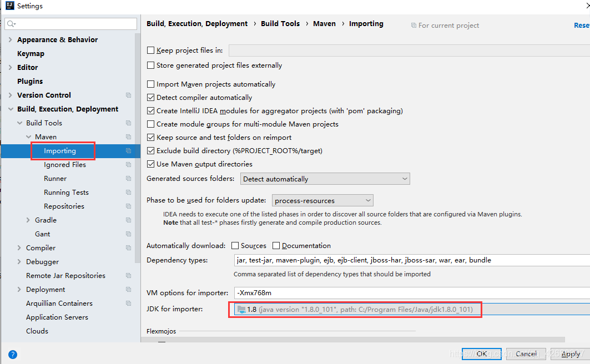The image size is (590, 364).
Task: Open Running Tests settings page
Action: [66, 192]
